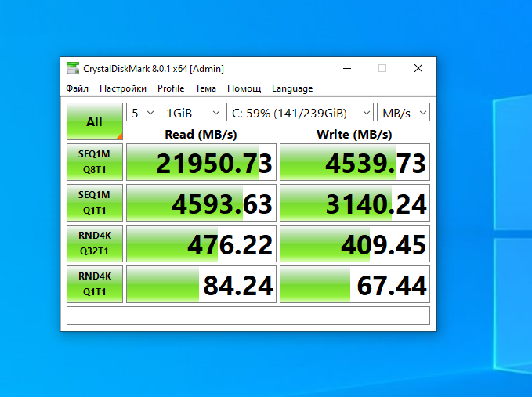Open the Помощ menu

click(x=244, y=88)
